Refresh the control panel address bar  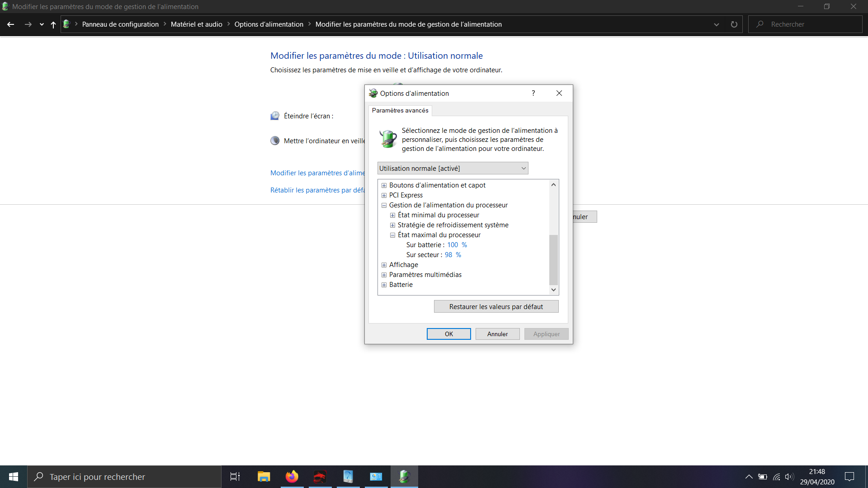[x=734, y=24]
